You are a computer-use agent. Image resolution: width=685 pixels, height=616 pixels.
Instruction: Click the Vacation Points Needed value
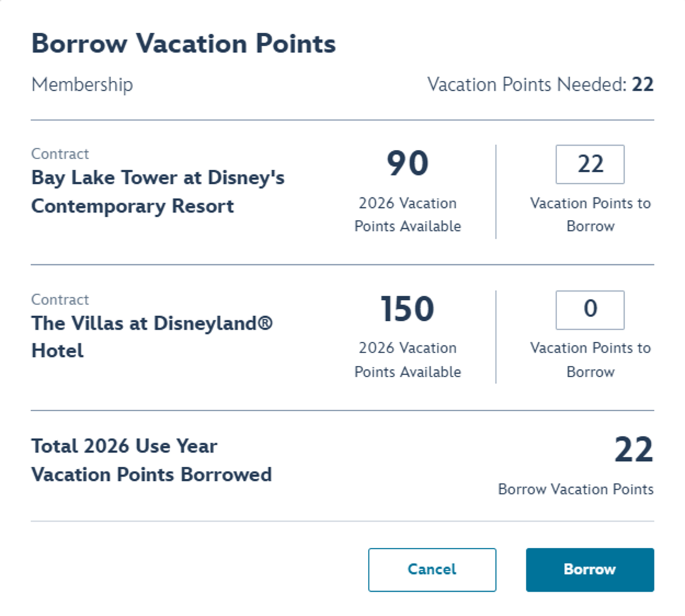643,84
